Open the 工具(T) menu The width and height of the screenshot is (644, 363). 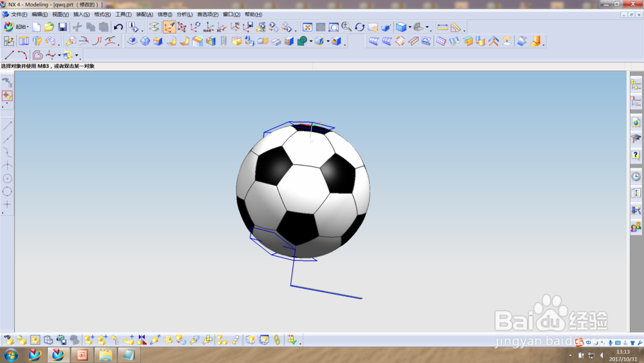pyautogui.click(x=123, y=14)
